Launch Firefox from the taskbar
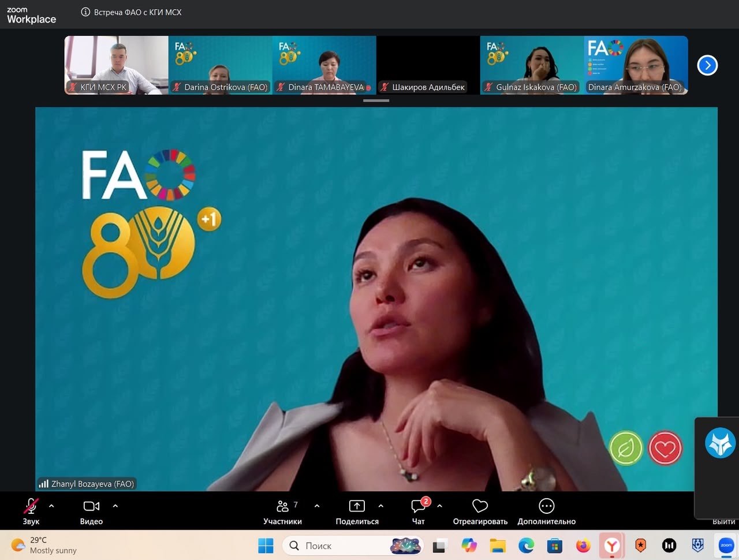Image resolution: width=739 pixels, height=560 pixels. pyautogui.click(x=583, y=546)
